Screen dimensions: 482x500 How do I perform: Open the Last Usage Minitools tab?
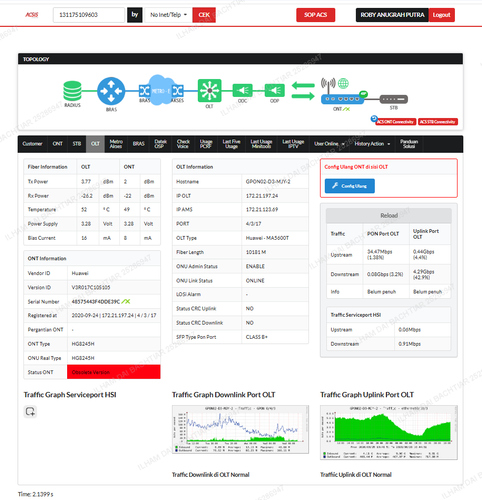coord(261,144)
